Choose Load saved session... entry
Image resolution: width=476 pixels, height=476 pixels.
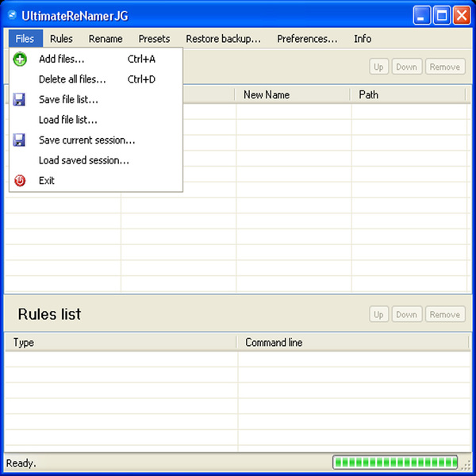click(96, 160)
